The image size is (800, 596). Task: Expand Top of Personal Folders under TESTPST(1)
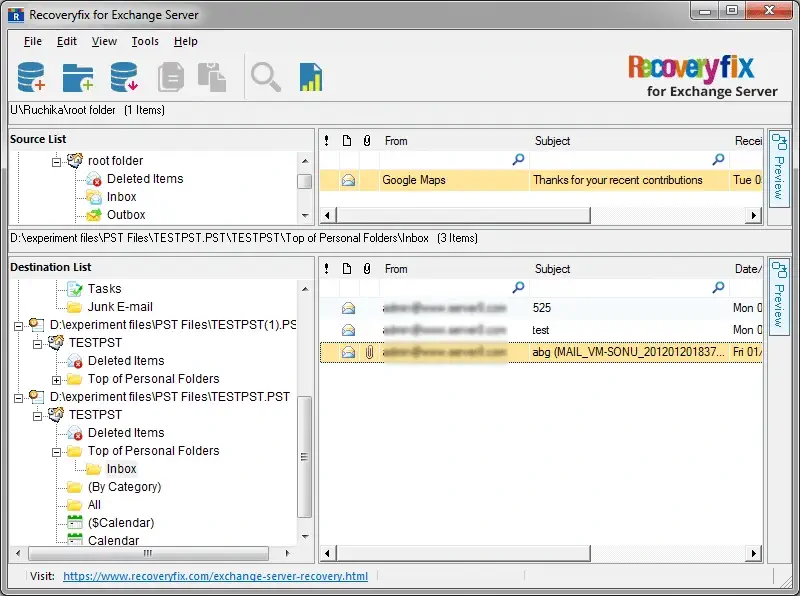[x=57, y=380]
